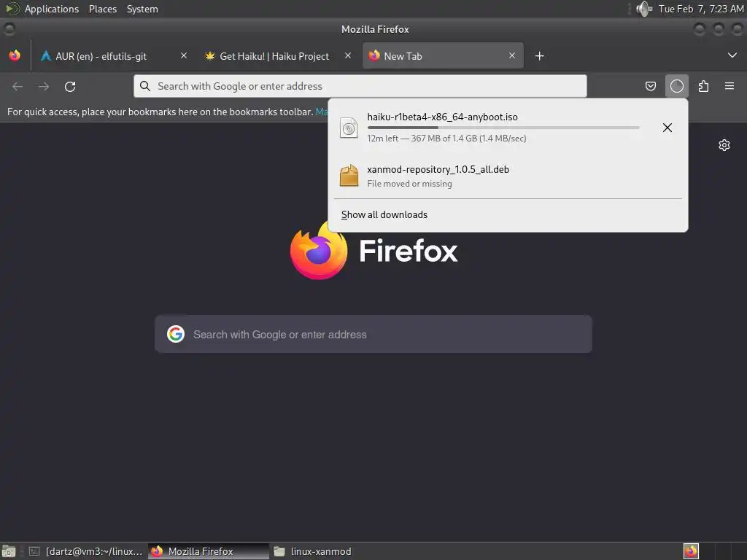Cancel the haiku ISO download

click(x=667, y=127)
